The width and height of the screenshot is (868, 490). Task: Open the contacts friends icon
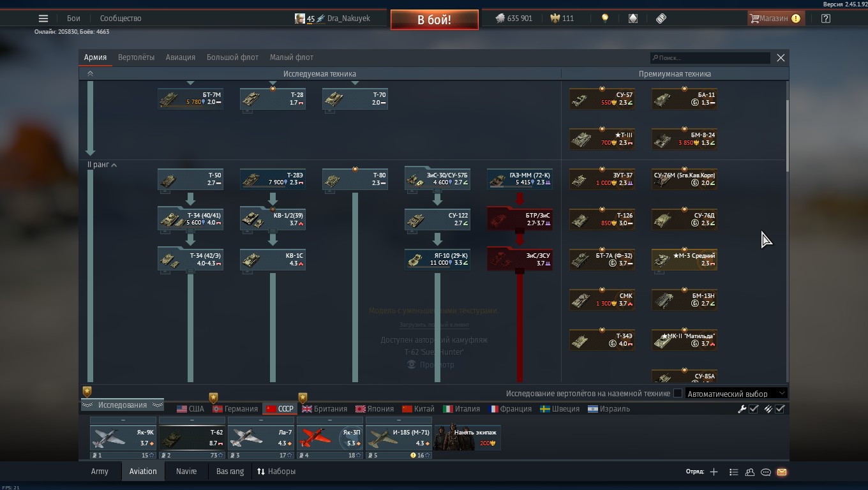click(x=750, y=472)
